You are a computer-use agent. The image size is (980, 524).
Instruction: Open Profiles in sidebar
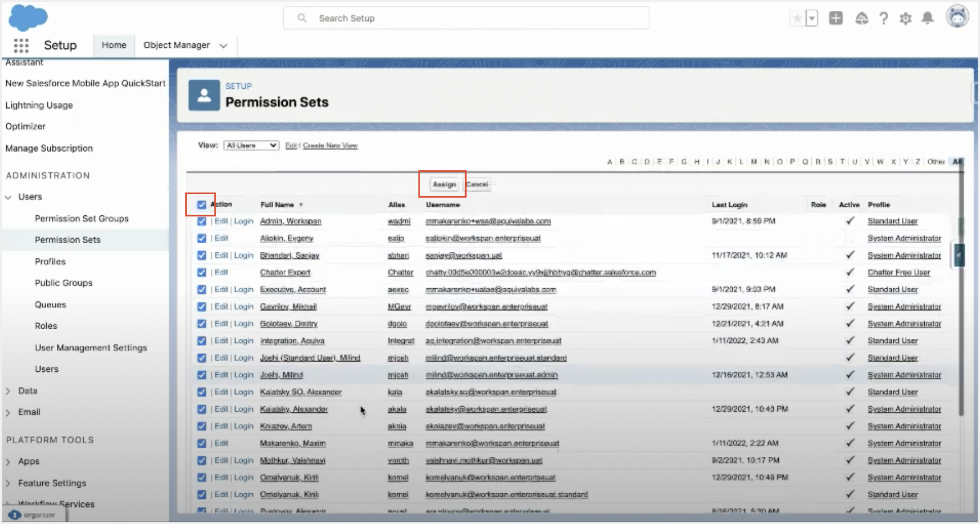[x=50, y=261]
